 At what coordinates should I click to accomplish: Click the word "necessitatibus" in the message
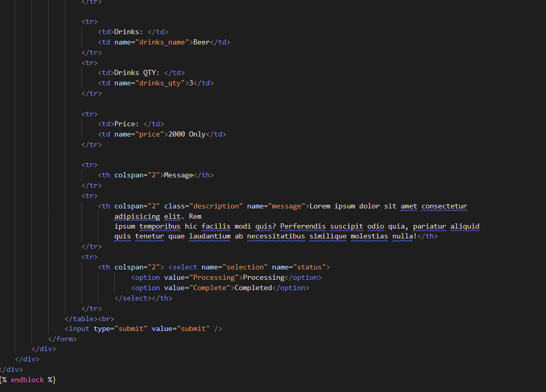pyautogui.click(x=276, y=236)
